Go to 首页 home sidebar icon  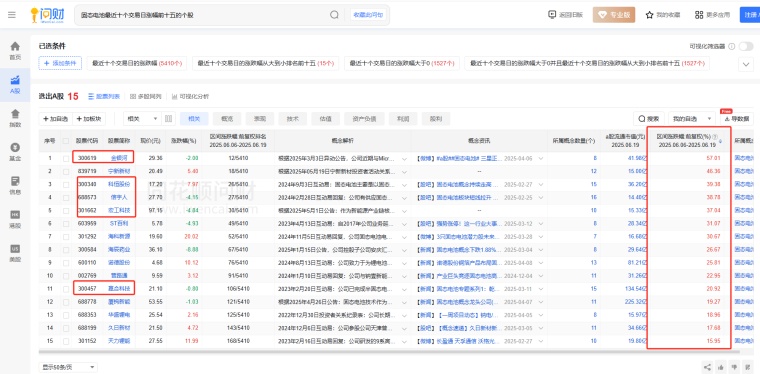(15, 50)
